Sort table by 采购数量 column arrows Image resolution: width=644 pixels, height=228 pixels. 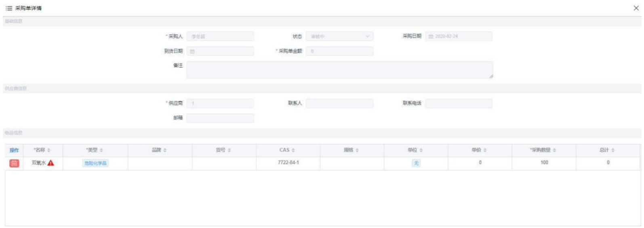point(555,150)
